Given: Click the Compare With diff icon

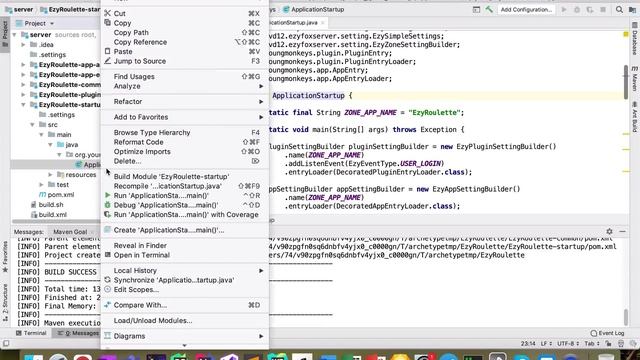Looking at the screenshot, I should [107, 305].
